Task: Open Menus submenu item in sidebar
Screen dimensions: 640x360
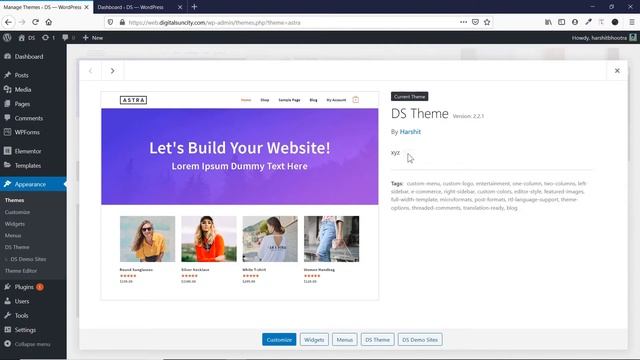Action: click(13, 236)
